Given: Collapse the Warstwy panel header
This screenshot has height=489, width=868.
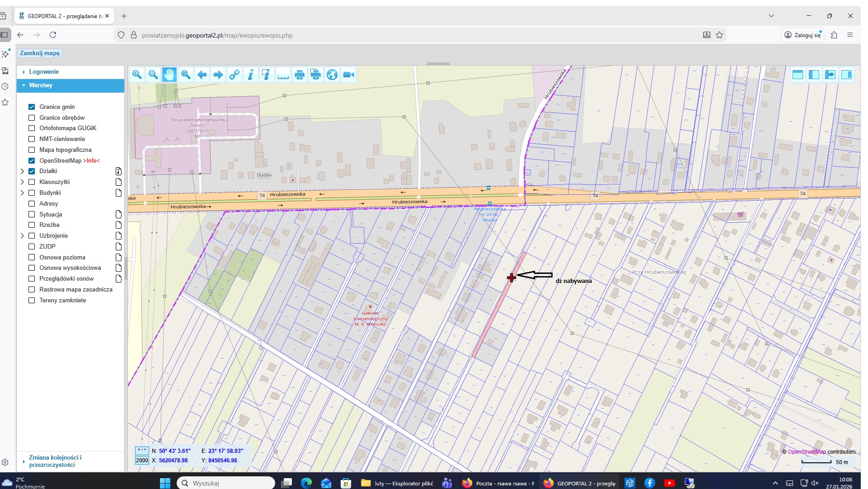Looking at the screenshot, I should pyautogui.click(x=41, y=85).
